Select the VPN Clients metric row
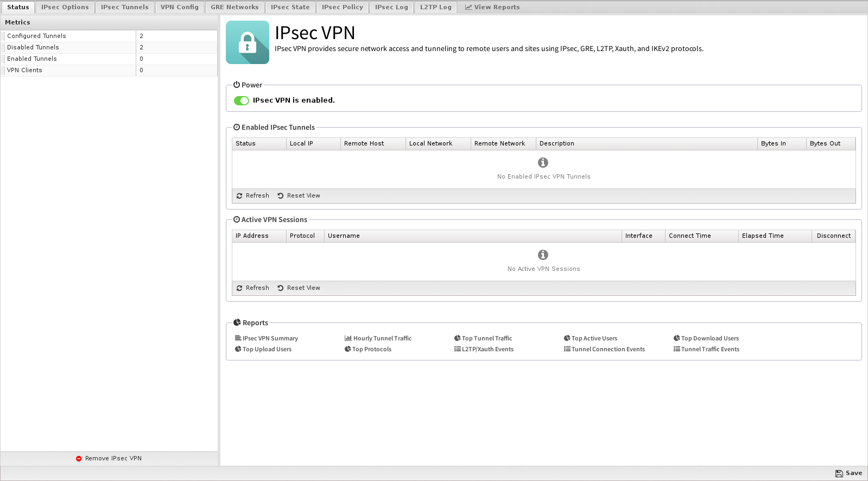Viewport: 868px width, 481px height. [x=109, y=71]
